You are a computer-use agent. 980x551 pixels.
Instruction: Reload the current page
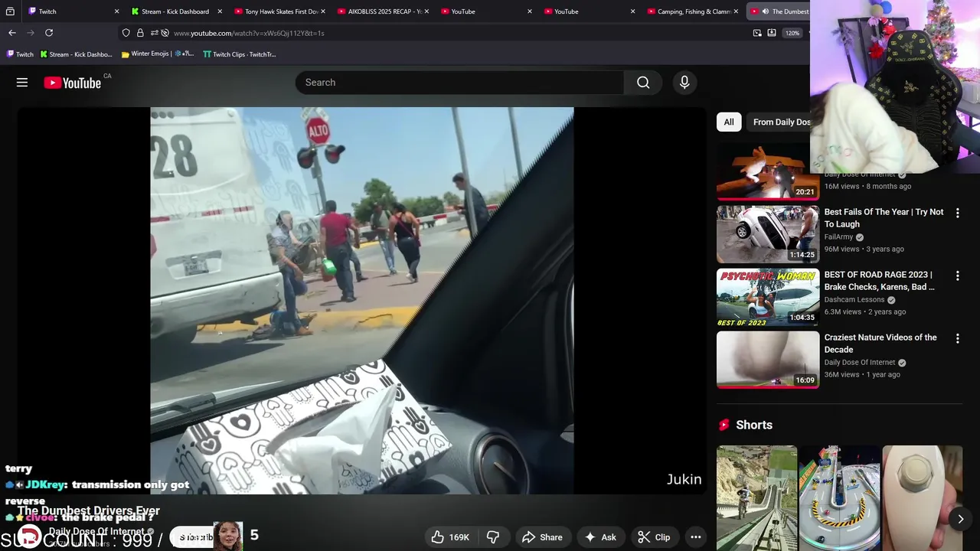pyautogui.click(x=49, y=33)
